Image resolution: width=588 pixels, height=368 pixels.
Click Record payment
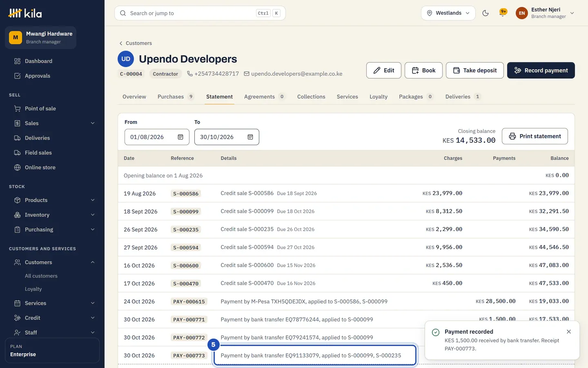[541, 70]
